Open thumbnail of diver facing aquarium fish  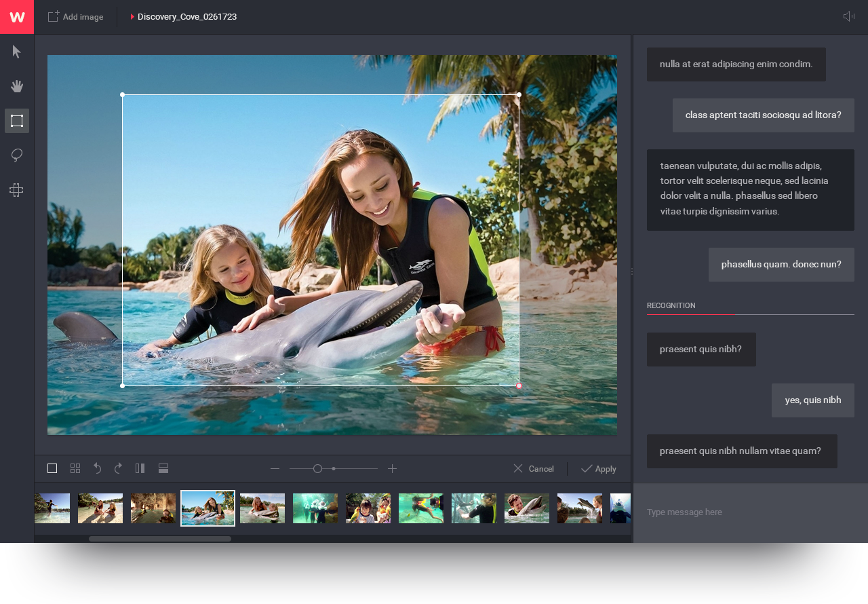(x=474, y=508)
